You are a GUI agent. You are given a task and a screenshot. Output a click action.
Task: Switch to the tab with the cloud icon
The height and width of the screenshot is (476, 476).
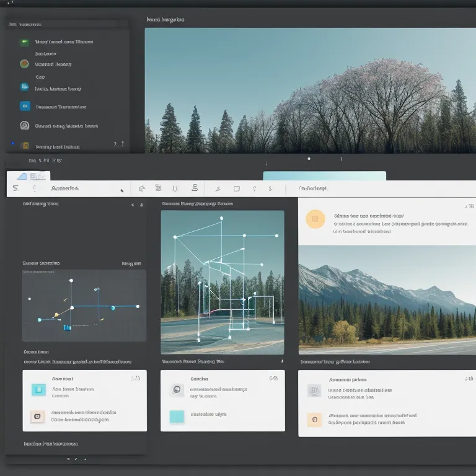[29, 176]
